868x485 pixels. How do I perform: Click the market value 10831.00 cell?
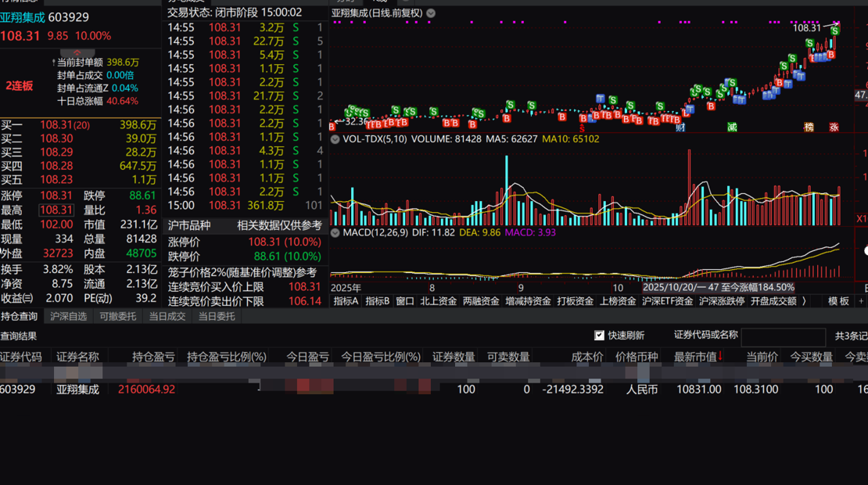click(x=698, y=390)
